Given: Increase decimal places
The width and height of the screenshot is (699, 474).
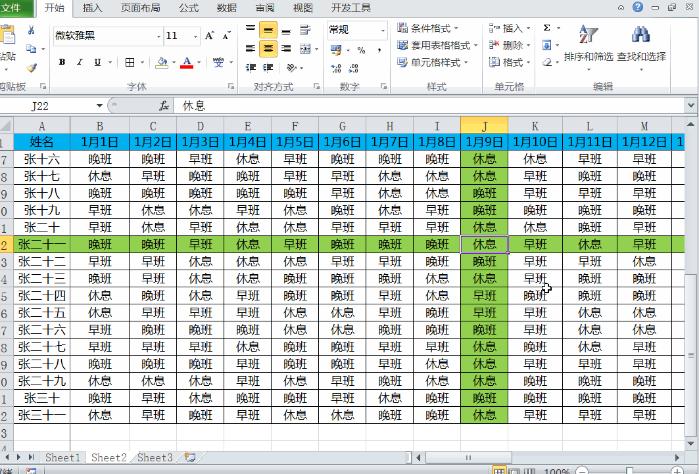Looking at the screenshot, I should coord(336,68).
